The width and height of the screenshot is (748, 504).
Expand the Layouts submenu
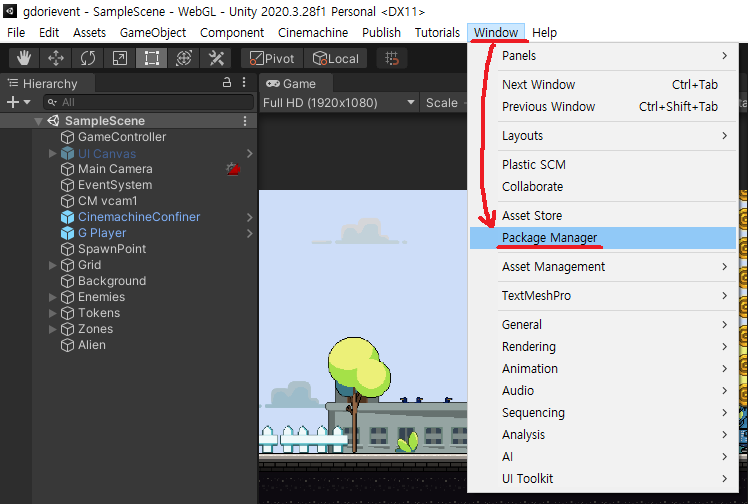[603, 136]
